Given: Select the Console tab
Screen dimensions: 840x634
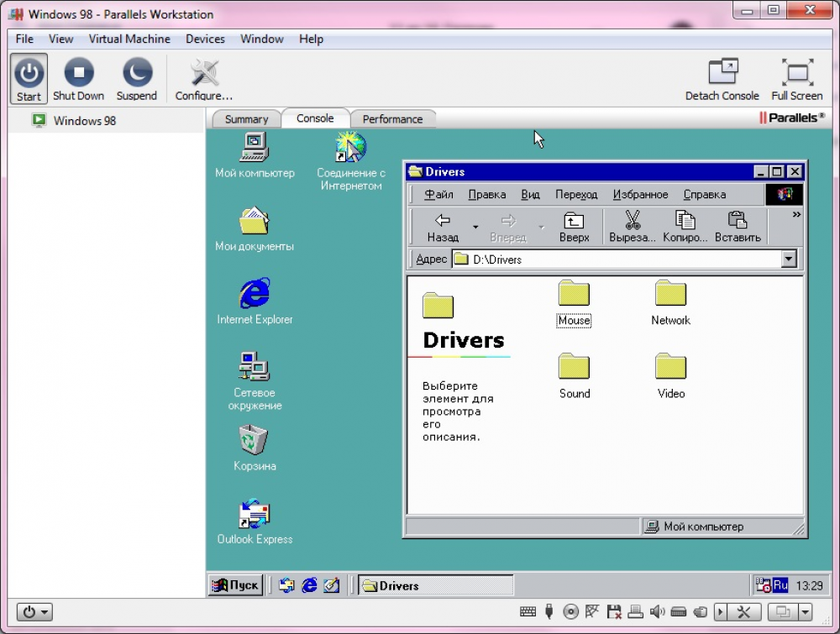Looking at the screenshot, I should click(315, 118).
